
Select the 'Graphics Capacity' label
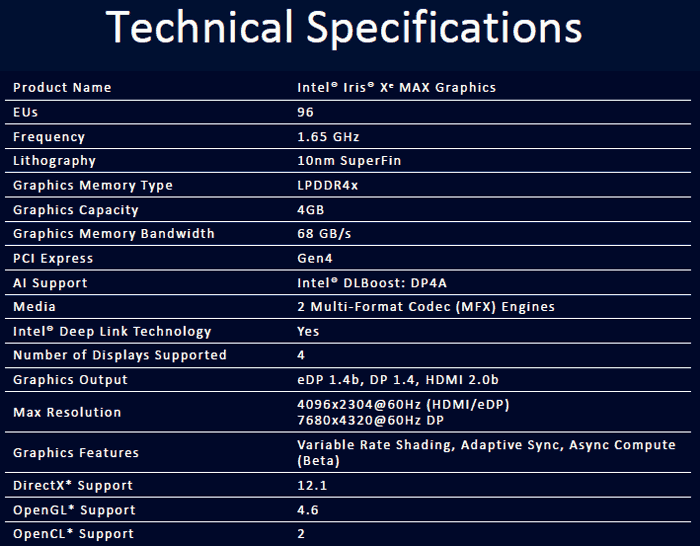pyautogui.click(x=76, y=210)
